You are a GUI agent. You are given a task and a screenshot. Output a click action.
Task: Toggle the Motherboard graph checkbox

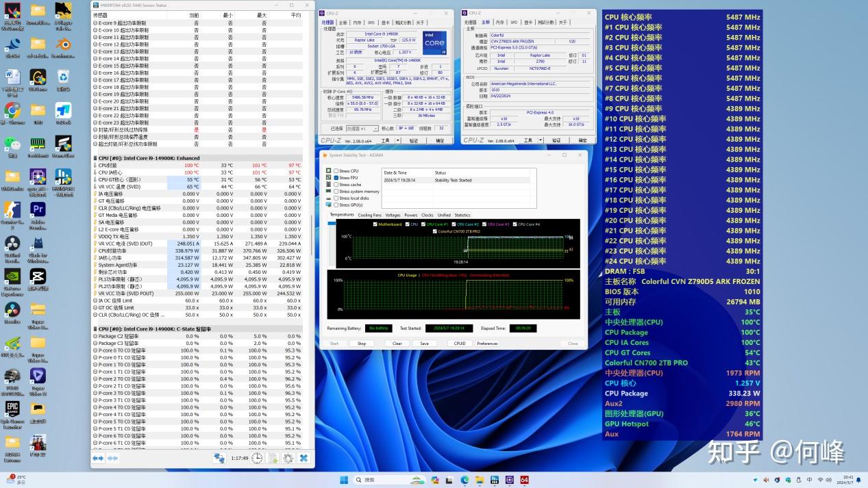point(375,224)
